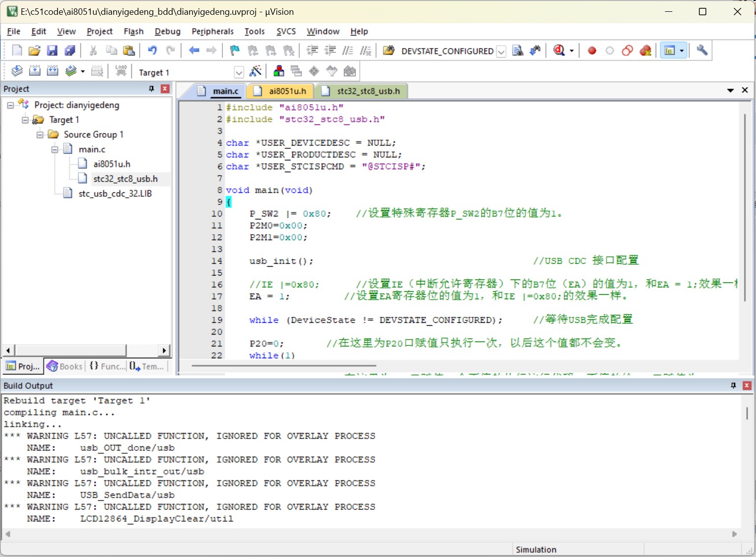Open the DEVSTATE_CONFIGURED find dropdown
Viewport: 756px width, 557px height.
coord(501,51)
